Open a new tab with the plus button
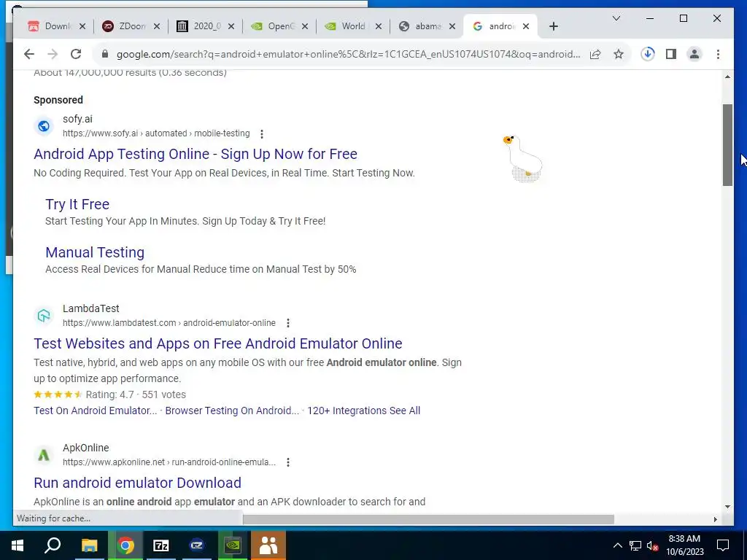Image resolution: width=747 pixels, height=560 pixels. pos(553,26)
